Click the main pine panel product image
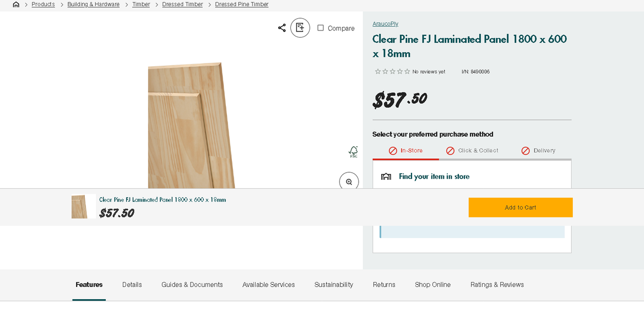The image size is (644, 309). [x=190, y=127]
